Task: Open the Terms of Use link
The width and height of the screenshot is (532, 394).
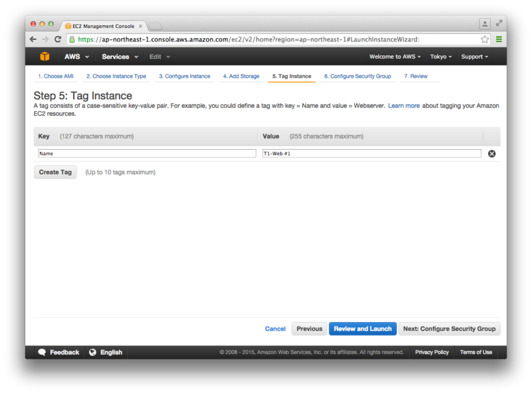Action: pos(476,352)
